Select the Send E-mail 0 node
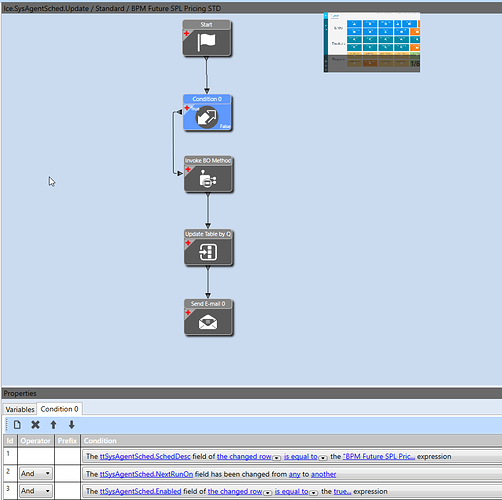 pos(208,317)
